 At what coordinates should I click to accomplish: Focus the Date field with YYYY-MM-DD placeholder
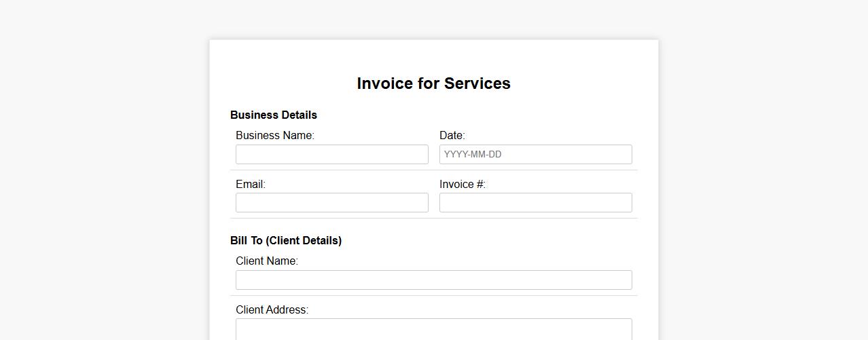point(536,154)
